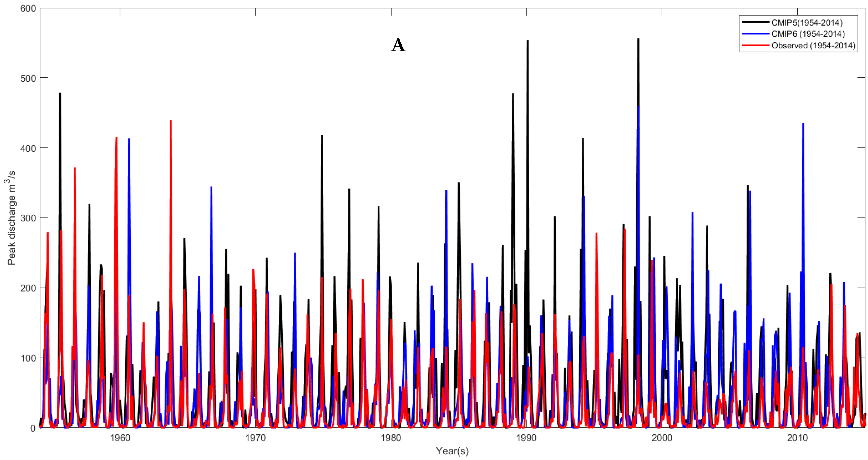Click the 1990 x-axis tick label
Screen dimensions: 868x460
coord(526,438)
